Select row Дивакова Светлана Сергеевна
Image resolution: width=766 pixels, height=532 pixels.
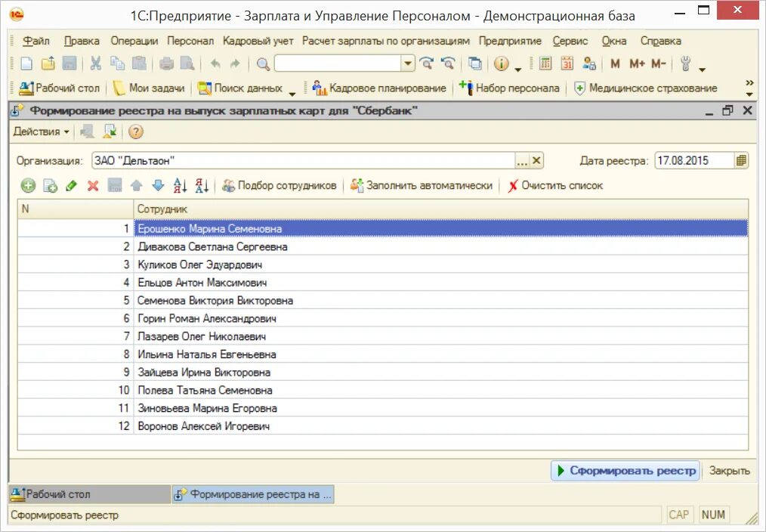(x=383, y=246)
